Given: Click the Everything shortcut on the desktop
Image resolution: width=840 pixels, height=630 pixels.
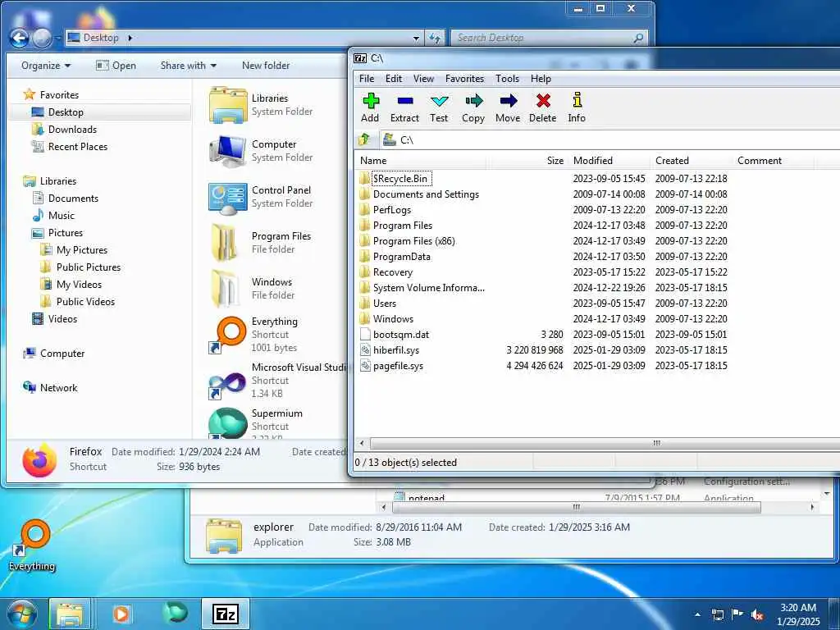Looking at the screenshot, I should click(x=32, y=546).
